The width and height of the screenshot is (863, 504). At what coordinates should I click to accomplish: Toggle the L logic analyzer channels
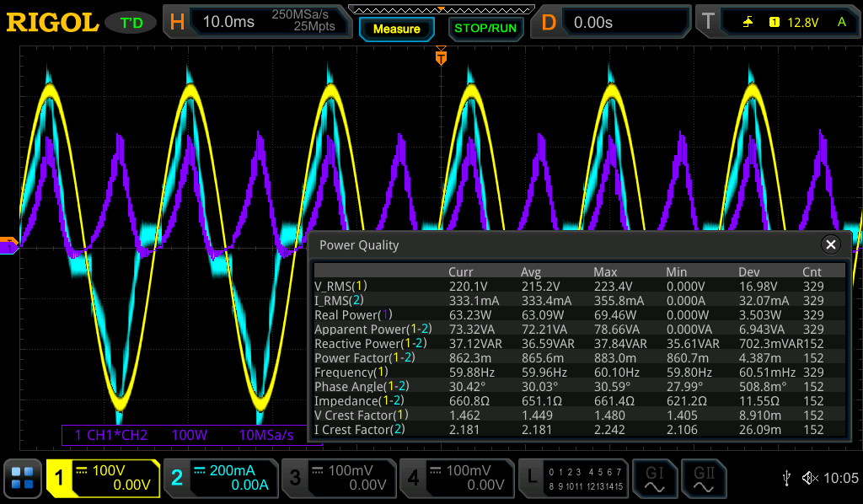[573, 478]
